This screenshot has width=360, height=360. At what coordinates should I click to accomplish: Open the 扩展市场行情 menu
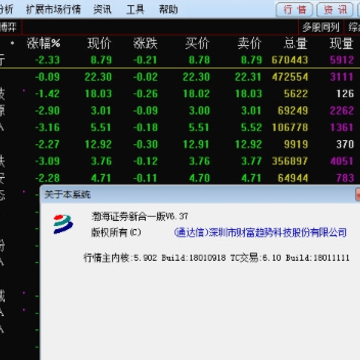(54, 9)
